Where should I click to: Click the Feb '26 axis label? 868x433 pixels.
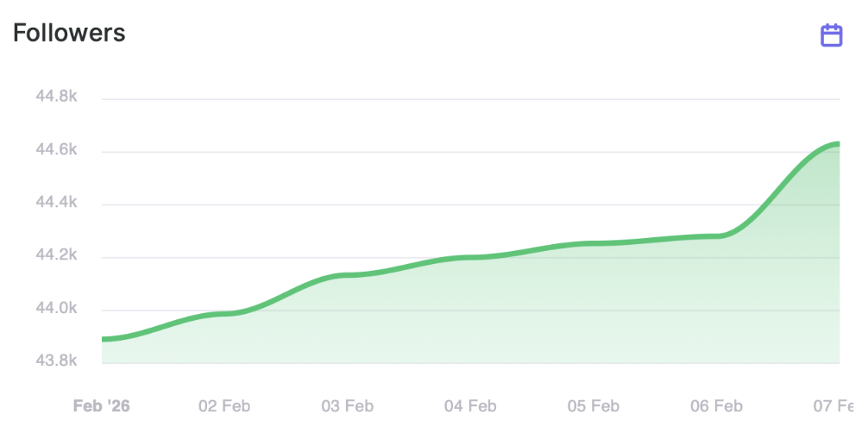(x=101, y=405)
